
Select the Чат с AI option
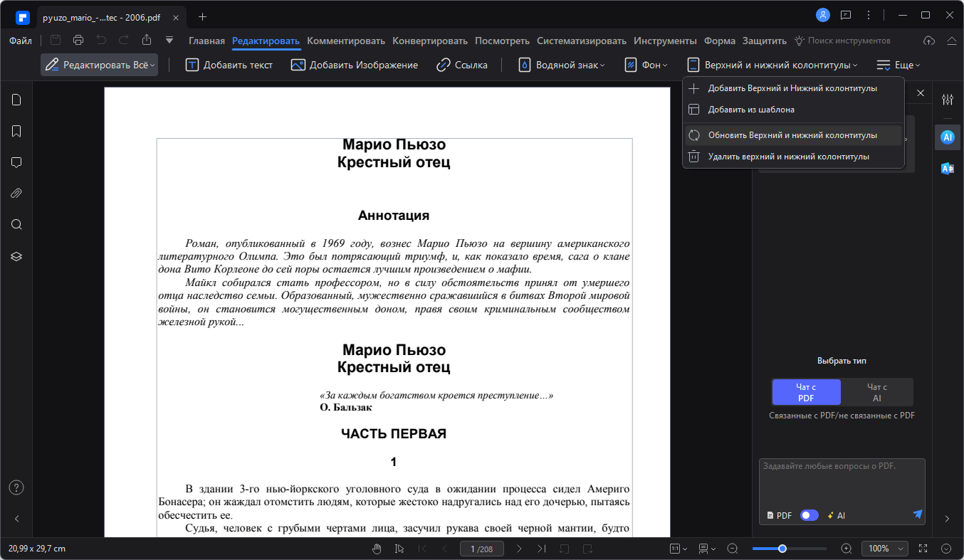(x=876, y=392)
